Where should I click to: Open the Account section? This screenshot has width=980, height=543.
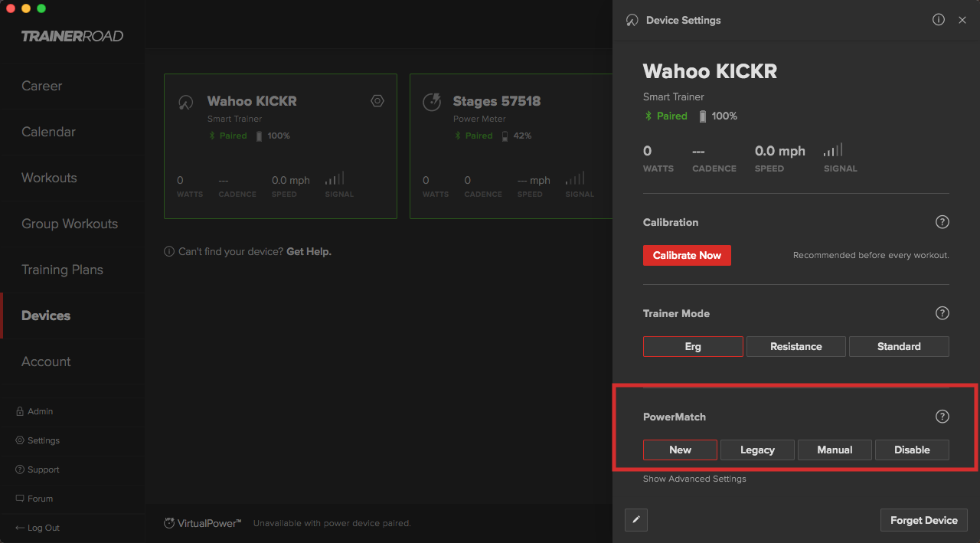tap(46, 361)
